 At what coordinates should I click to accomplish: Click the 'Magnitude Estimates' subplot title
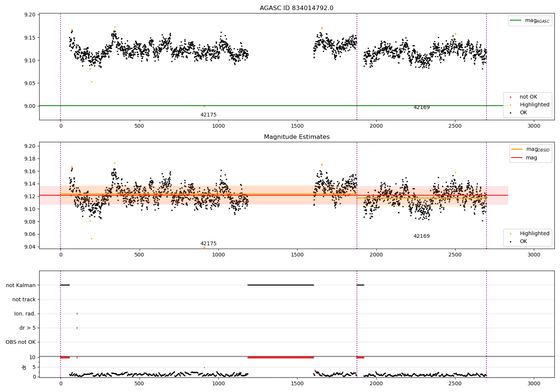pos(296,137)
